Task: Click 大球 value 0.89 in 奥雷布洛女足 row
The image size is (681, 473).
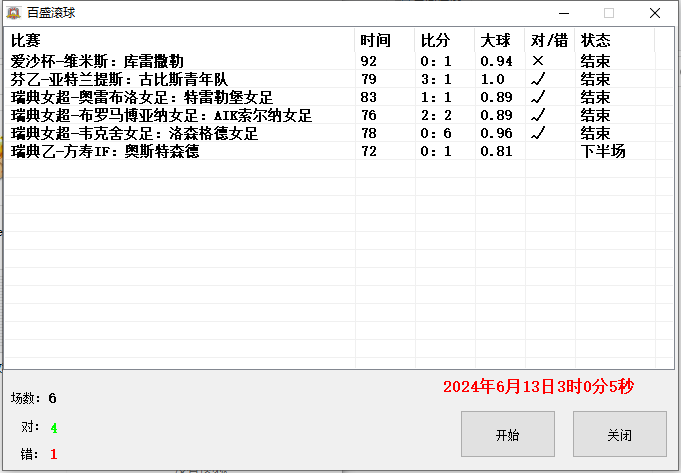Action: point(496,97)
